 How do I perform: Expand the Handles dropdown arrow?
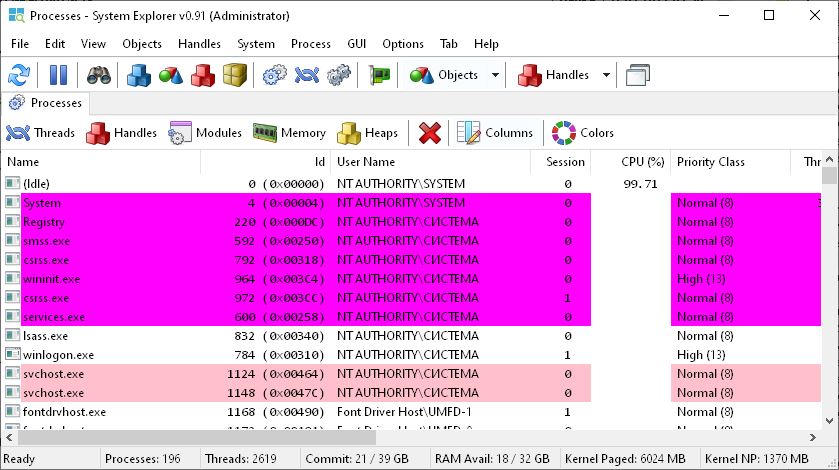(606, 75)
